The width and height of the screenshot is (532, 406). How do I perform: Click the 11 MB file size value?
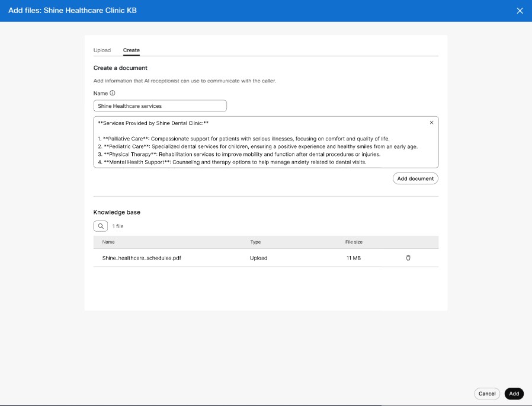tap(354, 258)
